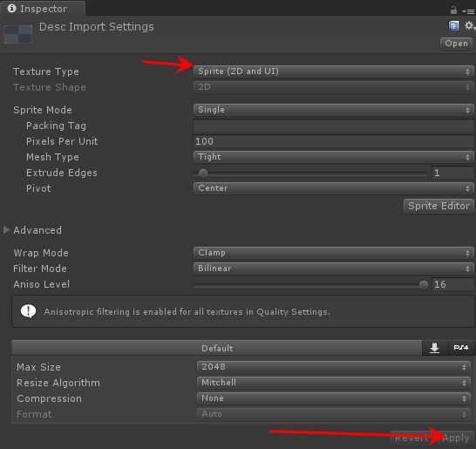Open the Pivot dropdown
476x449 pixels.
tap(333, 188)
